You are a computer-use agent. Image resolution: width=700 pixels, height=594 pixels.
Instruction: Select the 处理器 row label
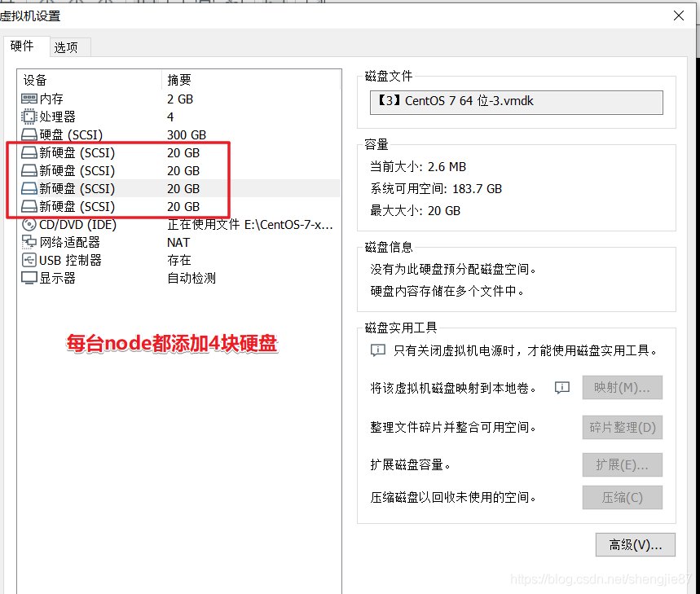[x=57, y=117]
